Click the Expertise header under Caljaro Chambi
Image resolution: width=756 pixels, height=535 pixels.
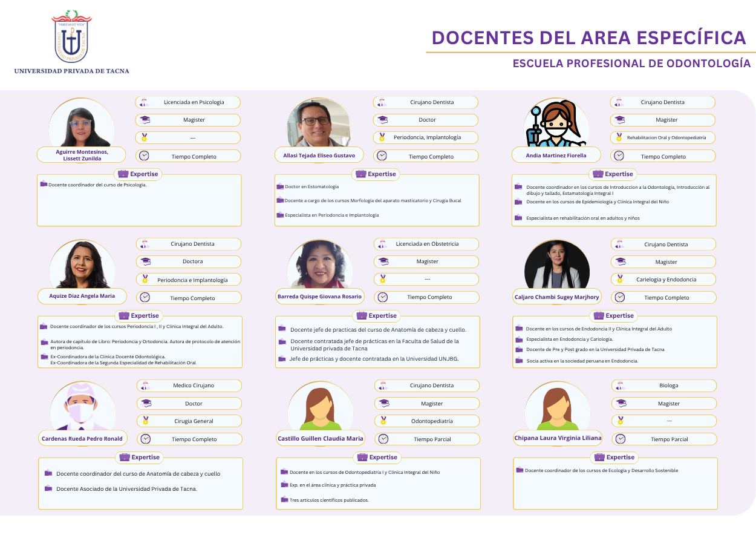614,315
